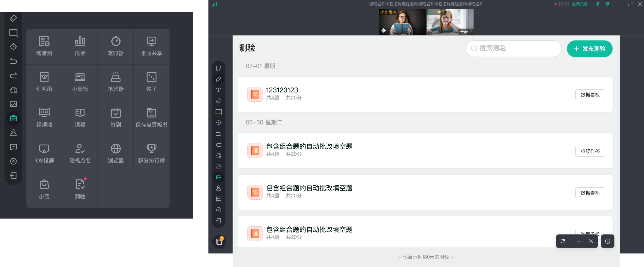Open the 小黑板 small blackboard
Screen dimensions: 644x267
(80, 82)
